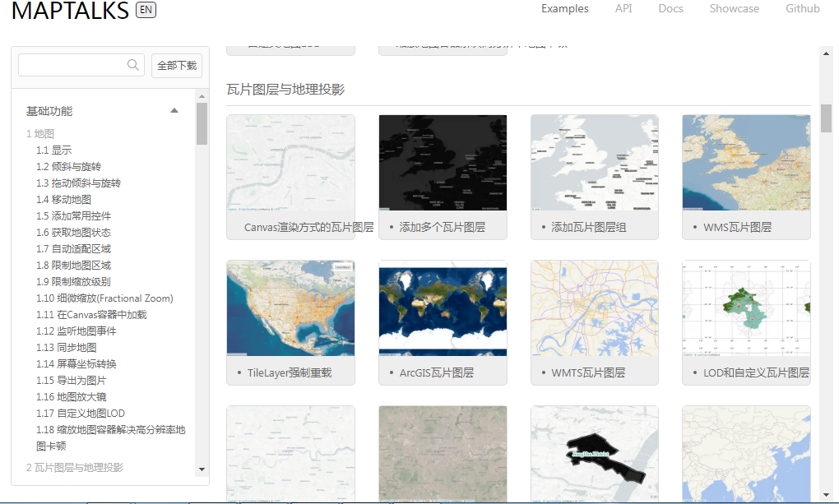Viewport: 839px width, 504px height.
Task: Click the sidebar scroll down arrow
Action: coord(202,469)
